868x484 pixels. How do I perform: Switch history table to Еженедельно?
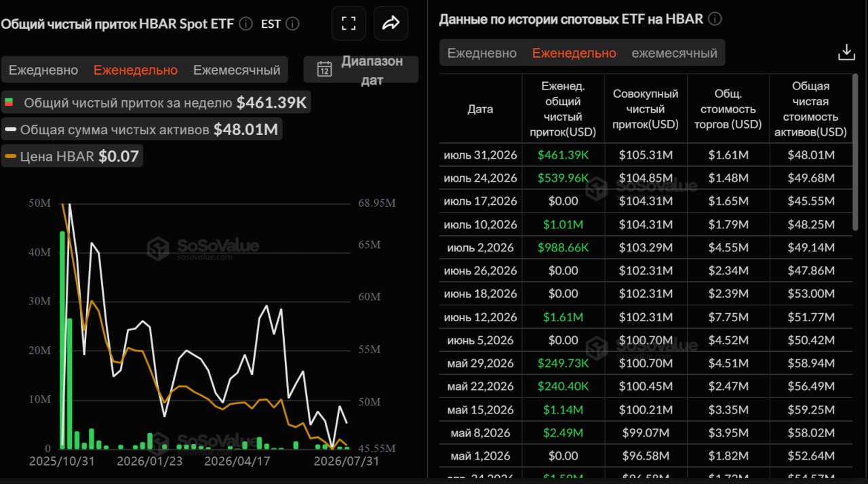pos(574,53)
